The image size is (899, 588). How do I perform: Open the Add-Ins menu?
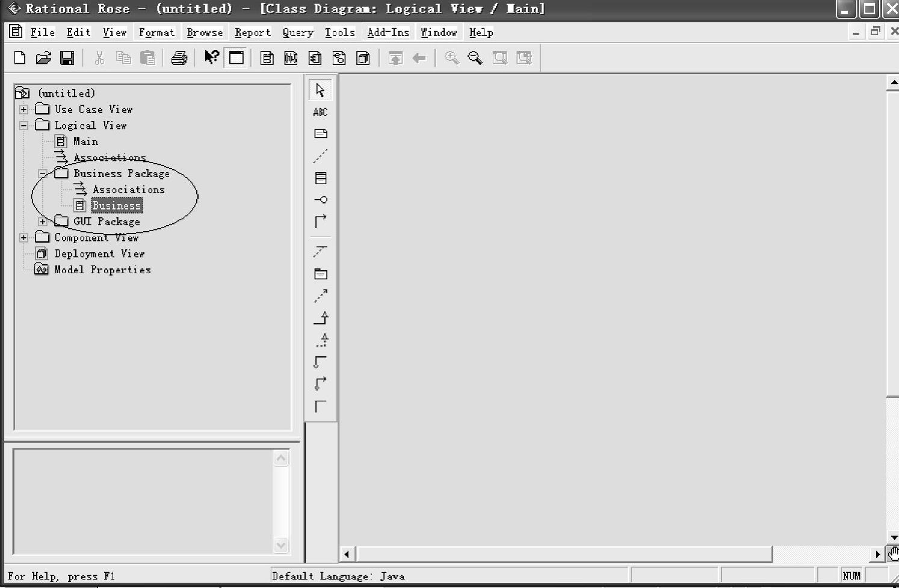pyautogui.click(x=388, y=32)
